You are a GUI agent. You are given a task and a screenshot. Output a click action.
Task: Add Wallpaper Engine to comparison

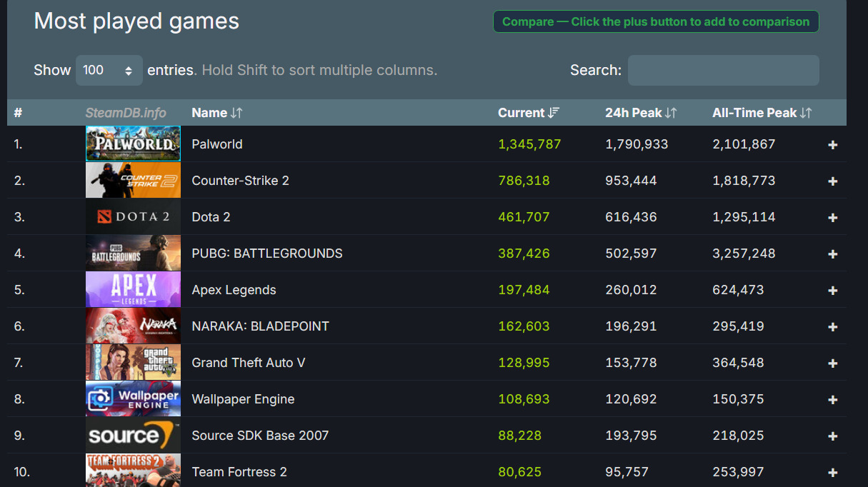point(832,400)
